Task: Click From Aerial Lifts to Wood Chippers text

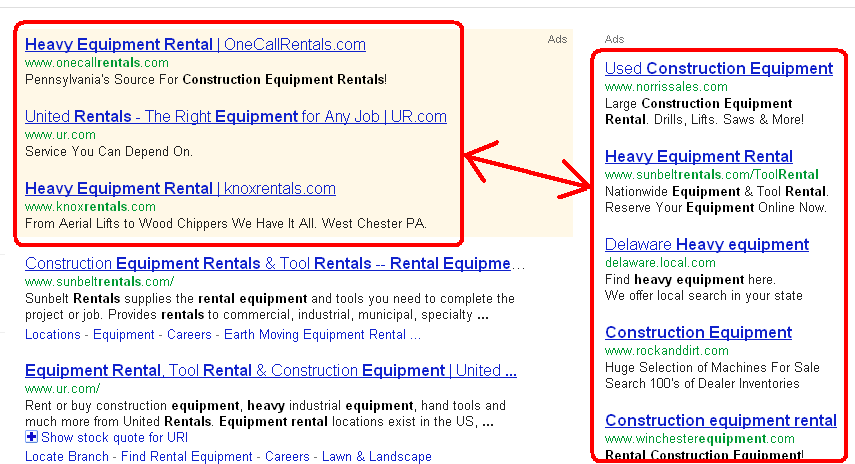Action: click(x=226, y=224)
